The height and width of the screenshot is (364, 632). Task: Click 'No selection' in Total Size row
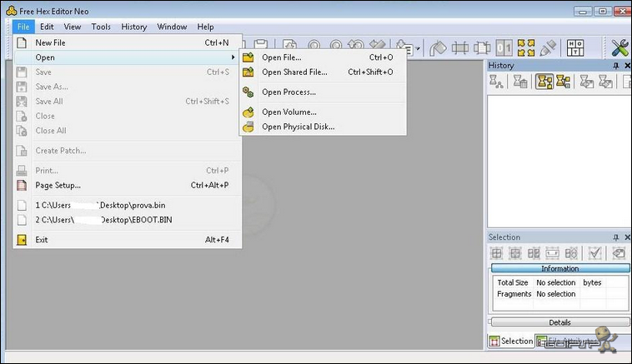556,282
